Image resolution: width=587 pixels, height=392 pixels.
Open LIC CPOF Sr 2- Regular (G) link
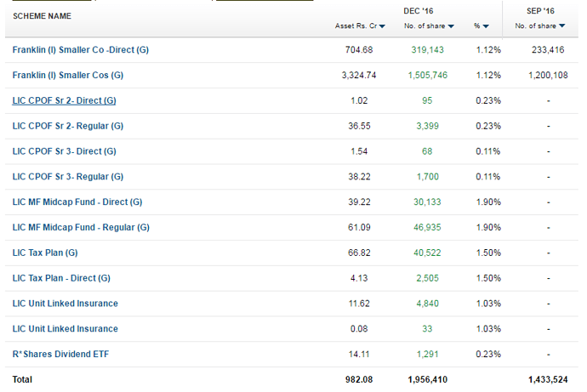click(x=68, y=126)
